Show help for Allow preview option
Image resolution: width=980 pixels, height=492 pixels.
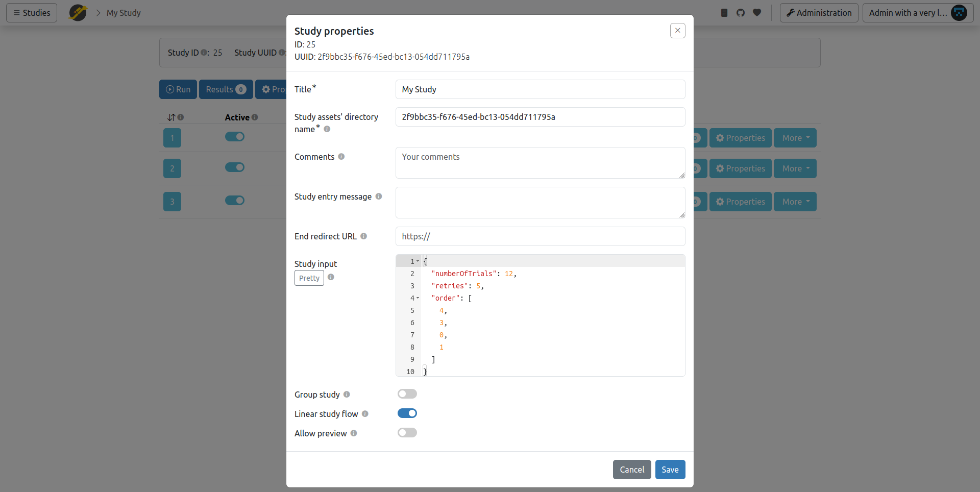354,433
